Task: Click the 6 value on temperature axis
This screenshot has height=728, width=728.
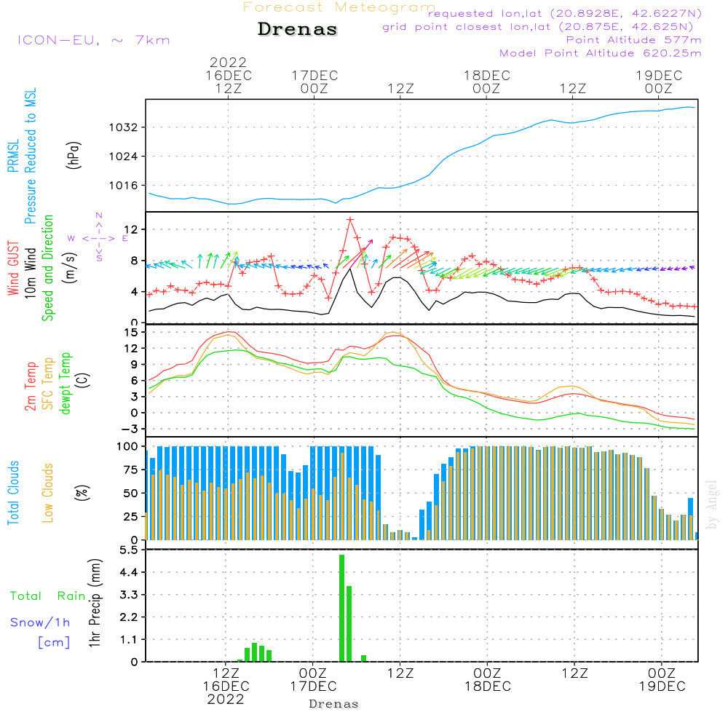Action: 134,381
